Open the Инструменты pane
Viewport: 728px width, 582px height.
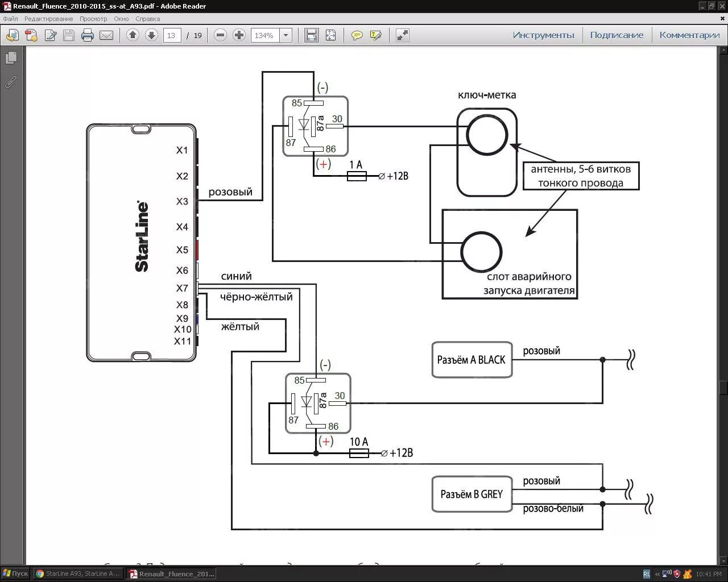(544, 35)
